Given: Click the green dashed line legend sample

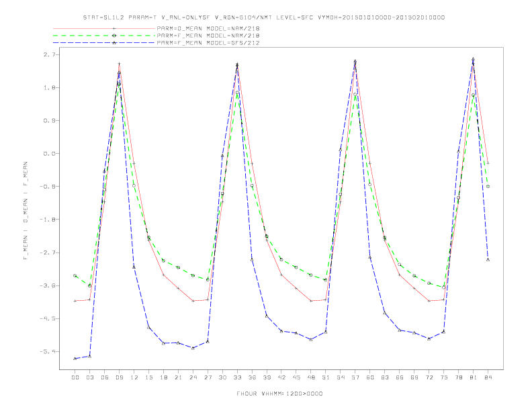Looking at the screenshot, I should point(104,36).
